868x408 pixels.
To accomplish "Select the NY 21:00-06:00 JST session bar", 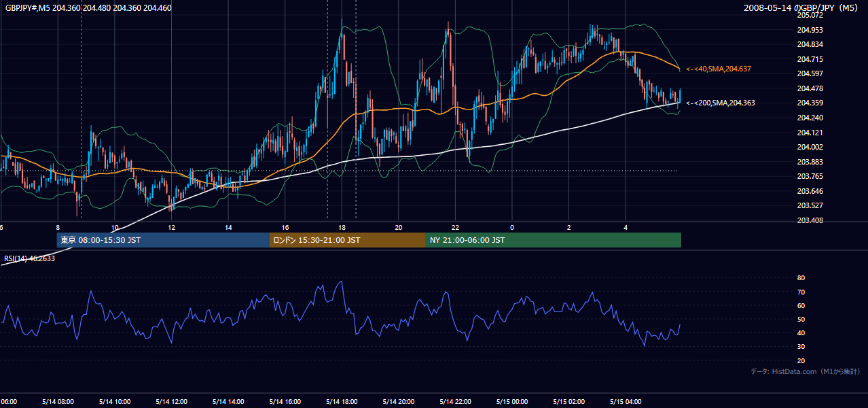I will (554, 240).
